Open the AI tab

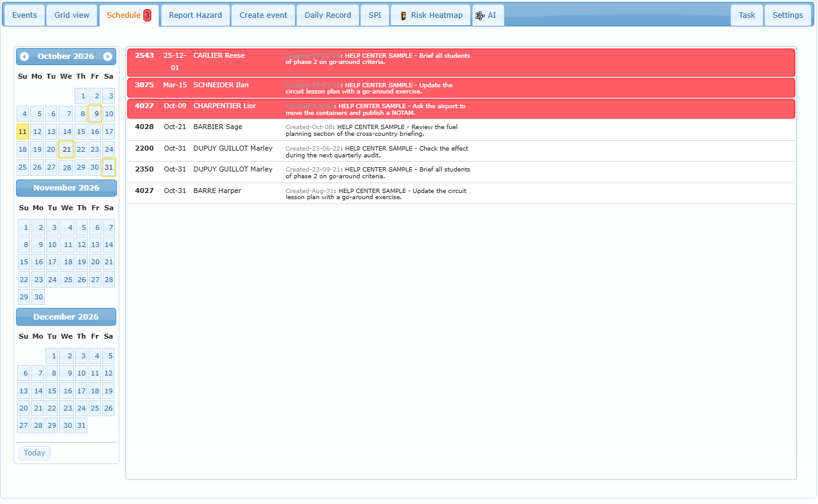click(x=488, y=15)
